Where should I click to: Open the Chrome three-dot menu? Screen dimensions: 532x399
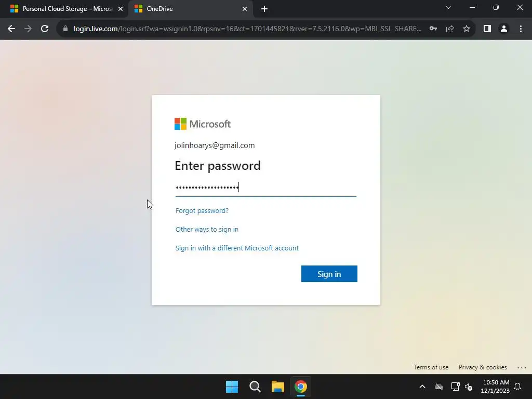tap(521, 29)
